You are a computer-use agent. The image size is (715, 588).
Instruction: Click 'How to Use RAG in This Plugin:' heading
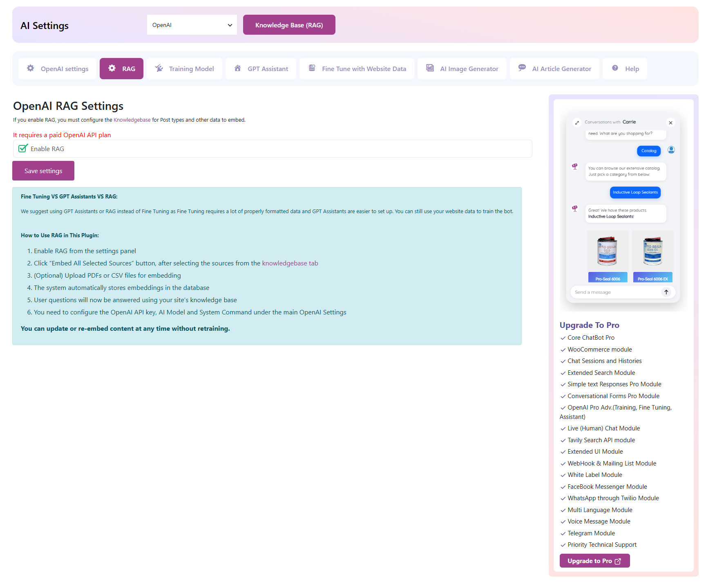[60, 236]
